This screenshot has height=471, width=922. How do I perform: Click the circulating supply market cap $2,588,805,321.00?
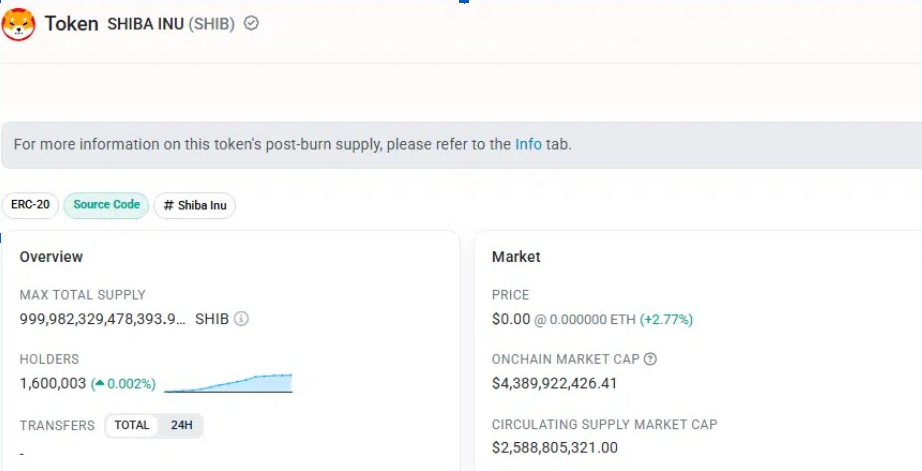coord(554,447)
